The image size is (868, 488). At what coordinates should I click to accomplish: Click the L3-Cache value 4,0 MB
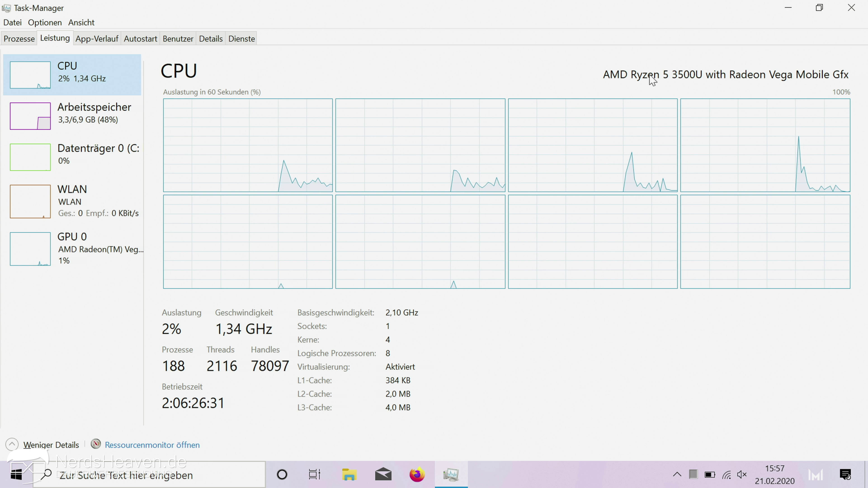[398, 408]
